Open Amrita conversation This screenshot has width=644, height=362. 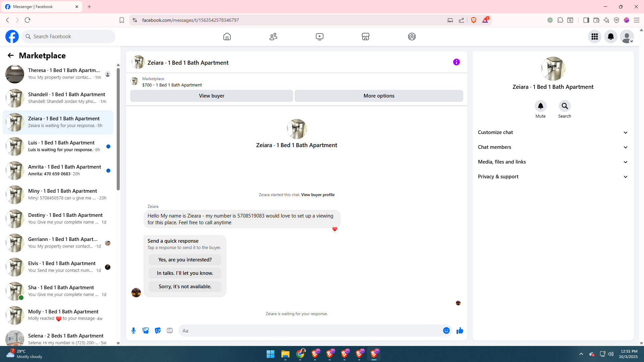coord(58,171)
